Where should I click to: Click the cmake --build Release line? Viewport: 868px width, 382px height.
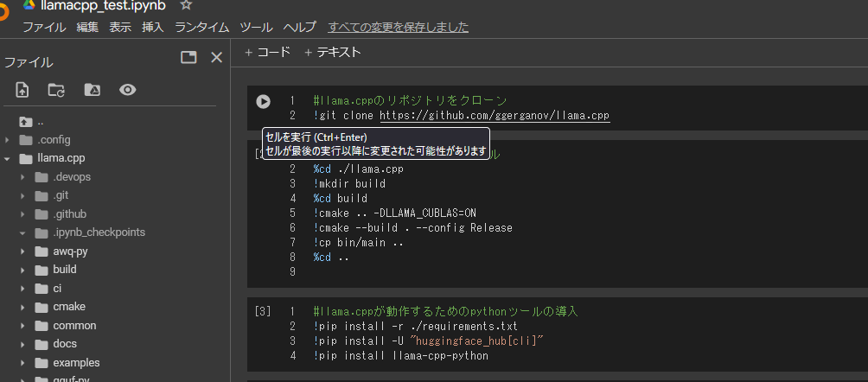(412, 227)
